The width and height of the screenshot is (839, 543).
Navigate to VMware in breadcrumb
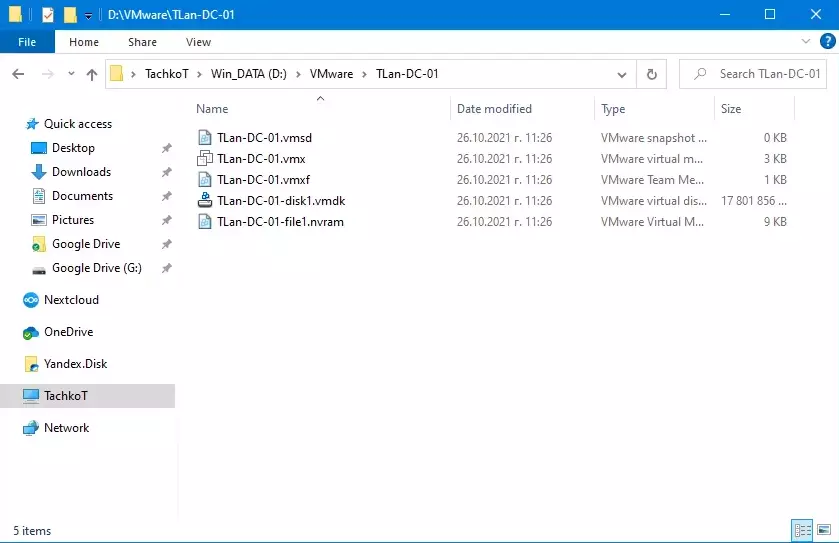pos(331,74)
